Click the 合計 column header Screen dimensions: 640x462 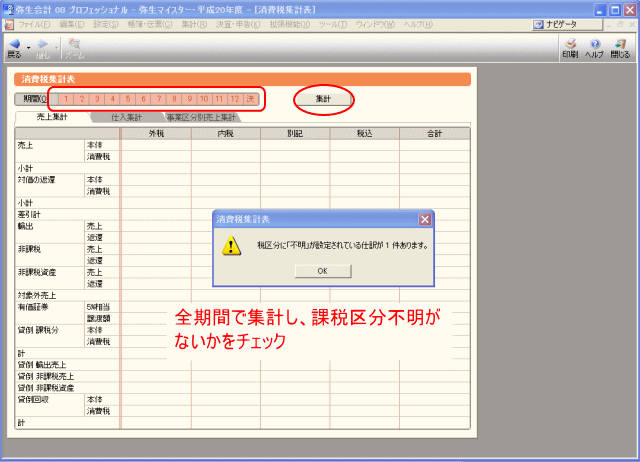point(434,133)
